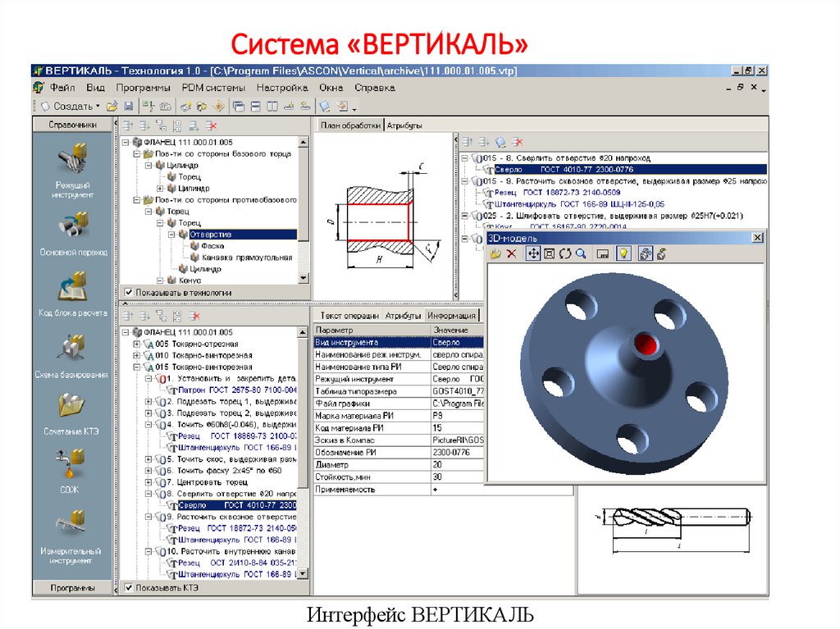Viewport: 840px width, 629px height.
Task: Click the red X icon in 3D-модель toolbar
Action: click(x=512, y=254)
